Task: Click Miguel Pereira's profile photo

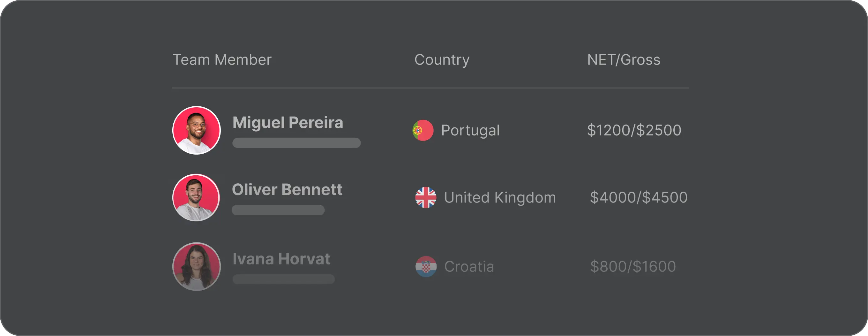Action: coord(197,130)
